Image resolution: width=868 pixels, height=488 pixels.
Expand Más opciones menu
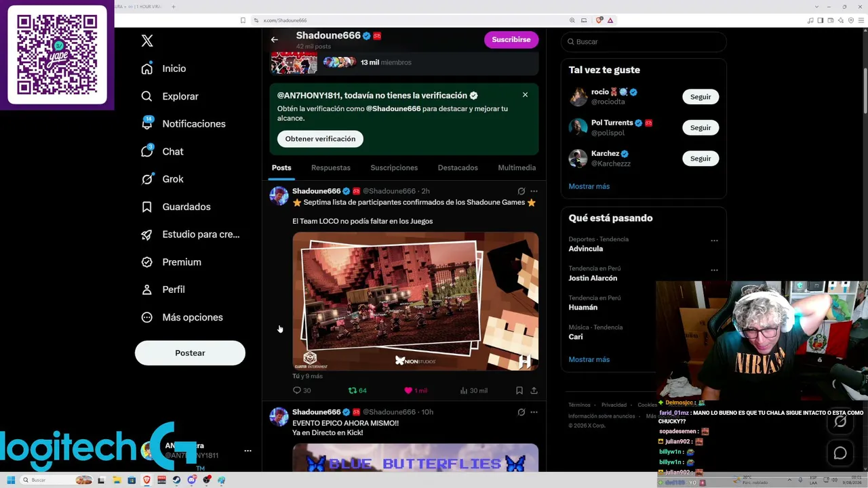182,317
